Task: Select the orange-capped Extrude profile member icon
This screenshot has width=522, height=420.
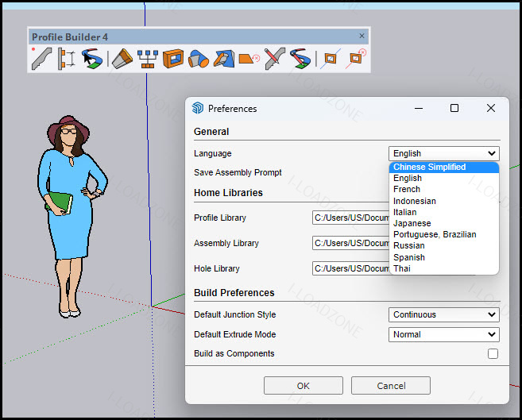Action: click(x=122, y=59)
